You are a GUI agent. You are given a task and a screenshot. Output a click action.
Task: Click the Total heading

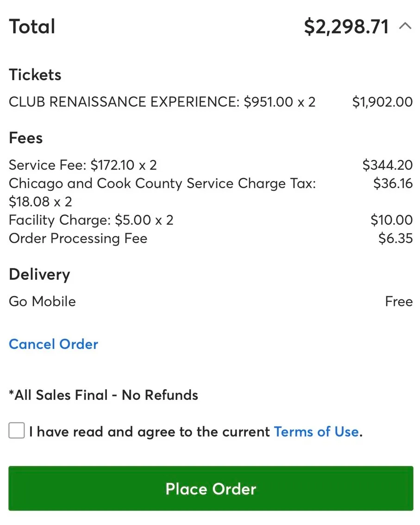[x=32, y=27]
